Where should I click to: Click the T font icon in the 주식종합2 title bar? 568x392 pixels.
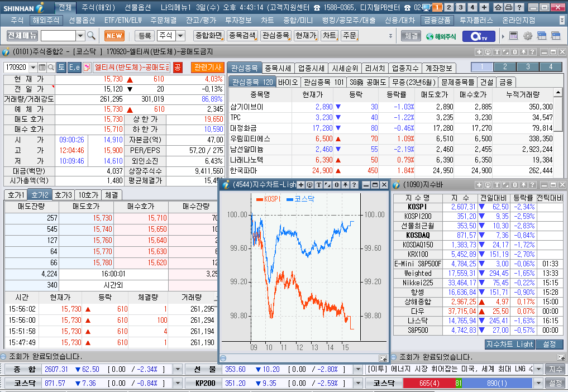497,52
